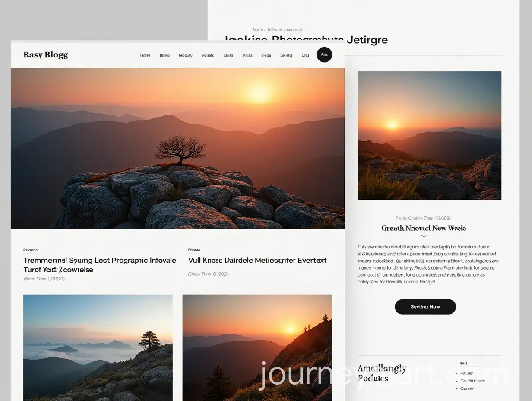Open the 'Home' navigation menu item

click(145, 55)
